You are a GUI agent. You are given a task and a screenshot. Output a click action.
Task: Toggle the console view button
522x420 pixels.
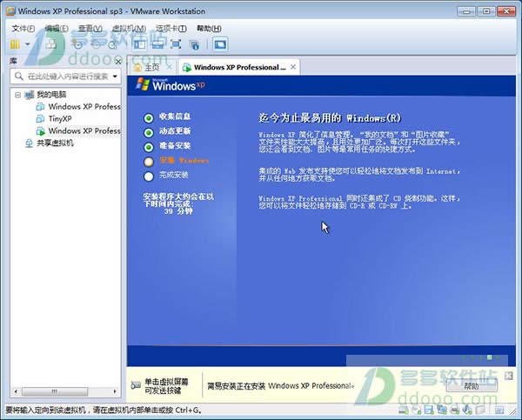point(220,44)
